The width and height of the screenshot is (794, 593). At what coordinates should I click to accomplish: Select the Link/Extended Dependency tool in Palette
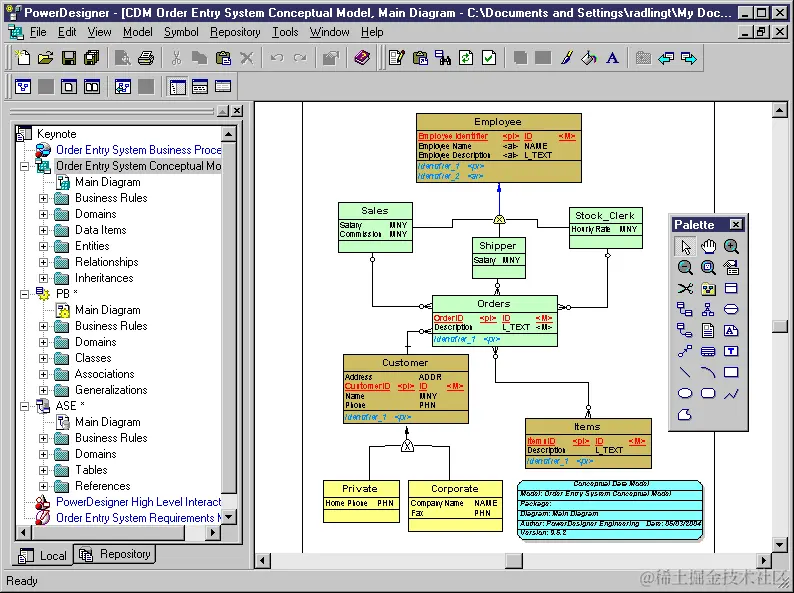tap(685, 351)
